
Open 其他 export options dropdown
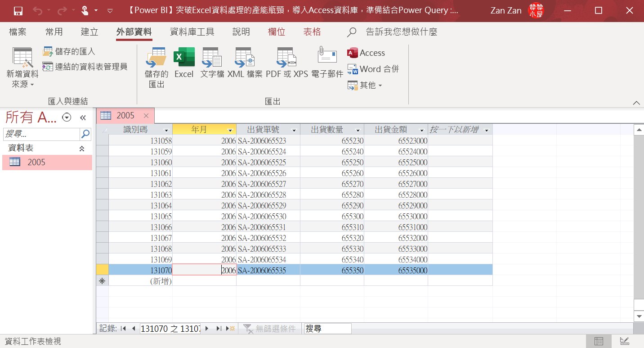[365, 85]
